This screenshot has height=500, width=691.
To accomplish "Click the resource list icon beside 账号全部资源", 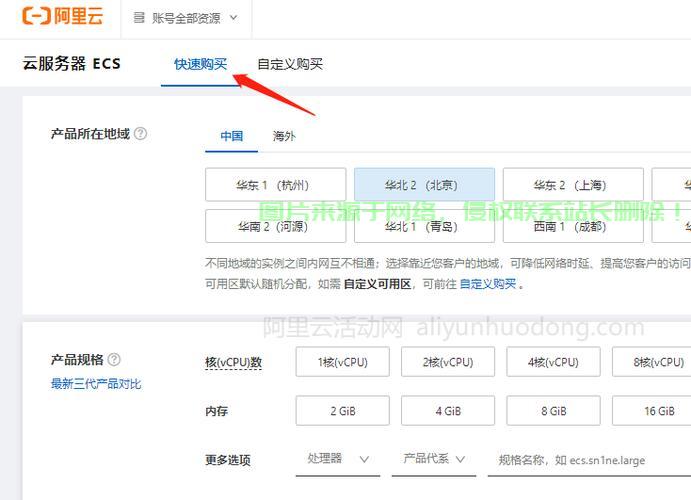I will (x=139, y=18).
